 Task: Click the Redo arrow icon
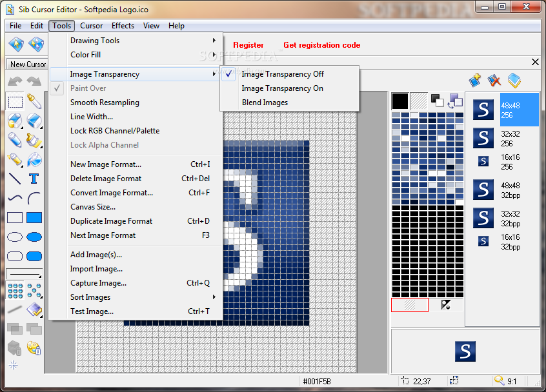coord(34,81)
